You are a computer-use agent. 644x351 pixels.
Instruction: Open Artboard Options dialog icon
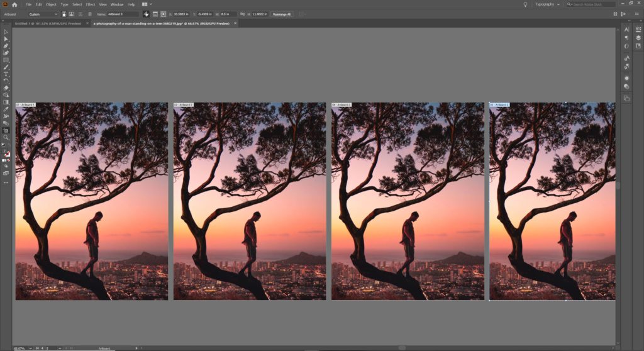[155, 14]
